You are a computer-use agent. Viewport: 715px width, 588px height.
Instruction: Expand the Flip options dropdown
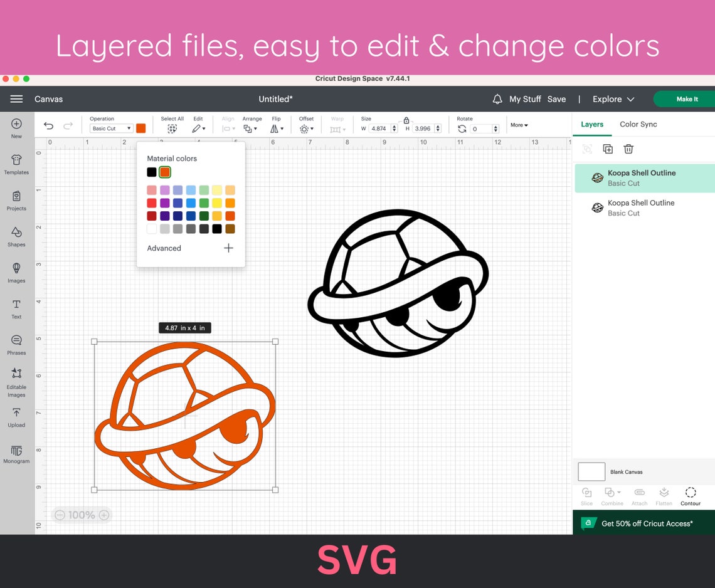tap(277, 128)
